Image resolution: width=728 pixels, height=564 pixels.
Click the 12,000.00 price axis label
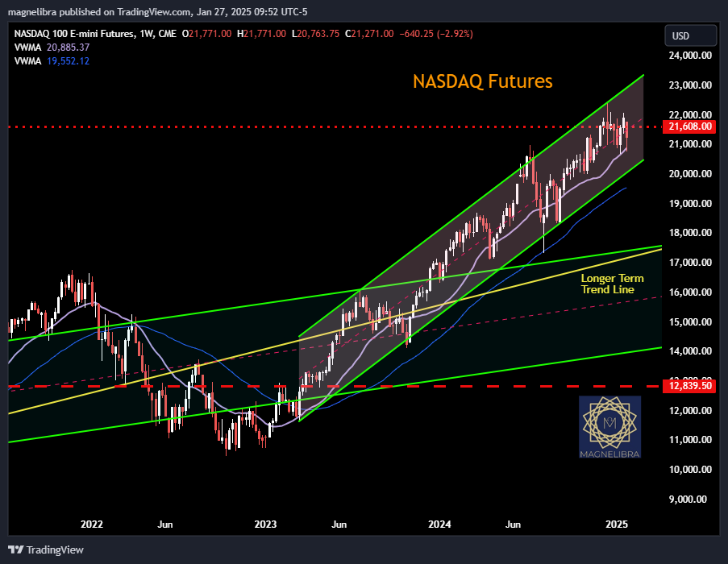click(690, 410)
